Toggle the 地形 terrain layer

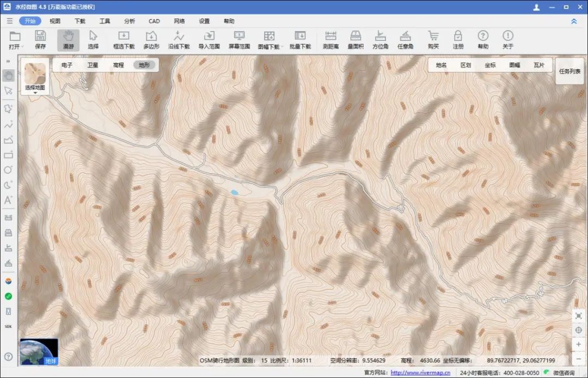pyautogui.click(x=144, y=65)
